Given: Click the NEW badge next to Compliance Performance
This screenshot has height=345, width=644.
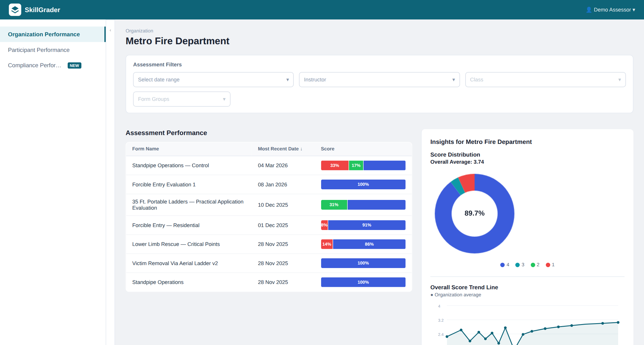Looking at the screenshot, I should [74, 65].
